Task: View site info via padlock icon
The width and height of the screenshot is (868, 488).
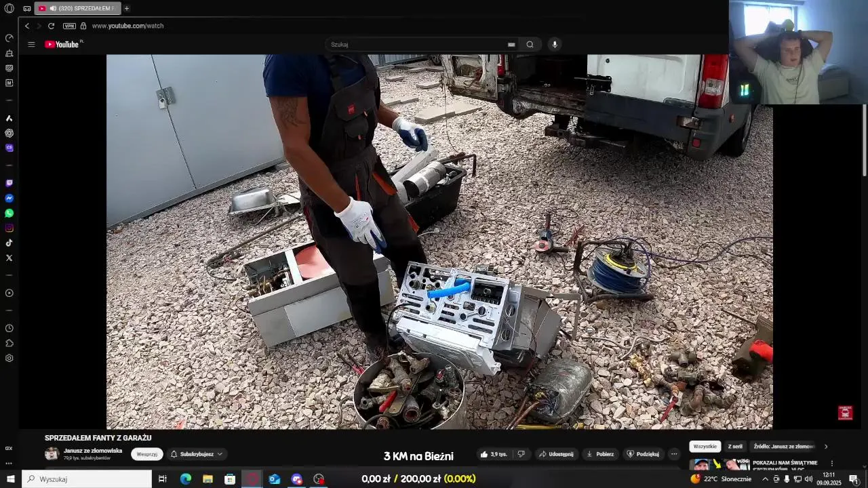Action: pos(83,26)
